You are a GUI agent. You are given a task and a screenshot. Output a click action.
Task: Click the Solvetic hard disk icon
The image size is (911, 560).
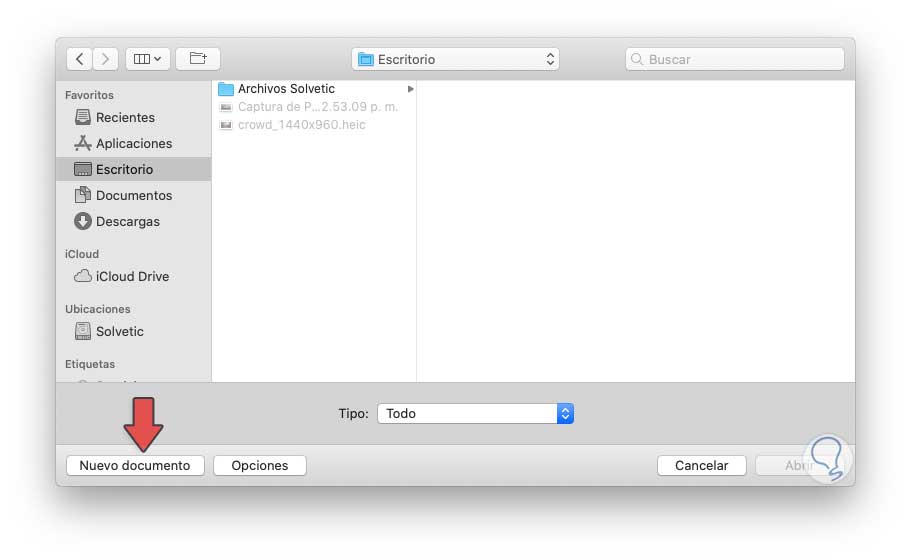pos(83,331)
